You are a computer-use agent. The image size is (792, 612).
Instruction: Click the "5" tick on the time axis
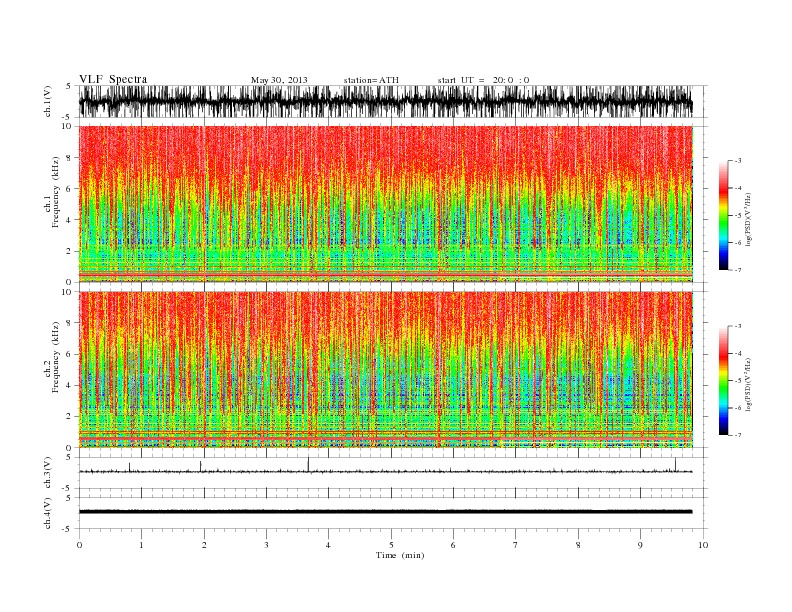(391, 545)
